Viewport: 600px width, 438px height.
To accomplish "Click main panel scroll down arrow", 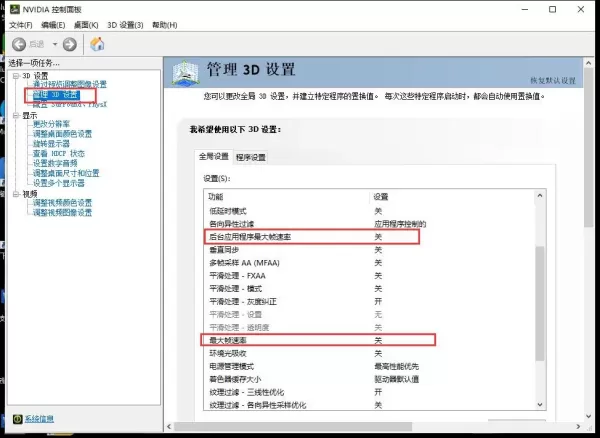I will tap(589, 416).
